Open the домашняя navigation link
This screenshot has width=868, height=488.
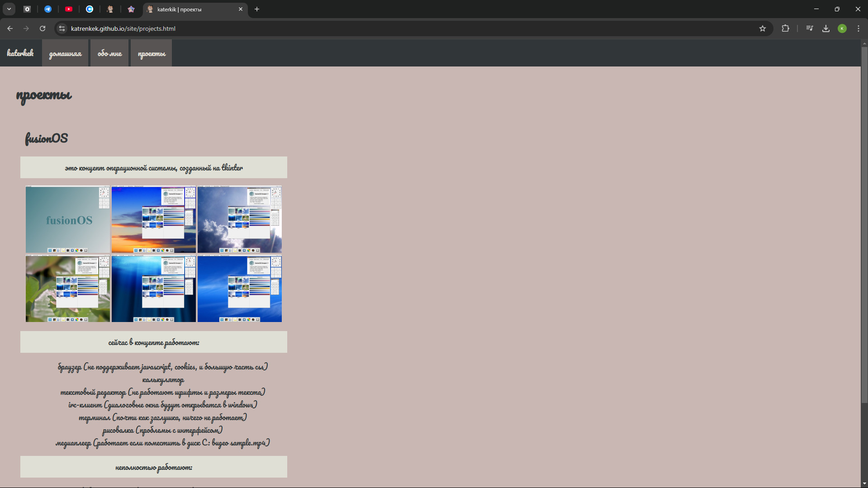point(65,53)
